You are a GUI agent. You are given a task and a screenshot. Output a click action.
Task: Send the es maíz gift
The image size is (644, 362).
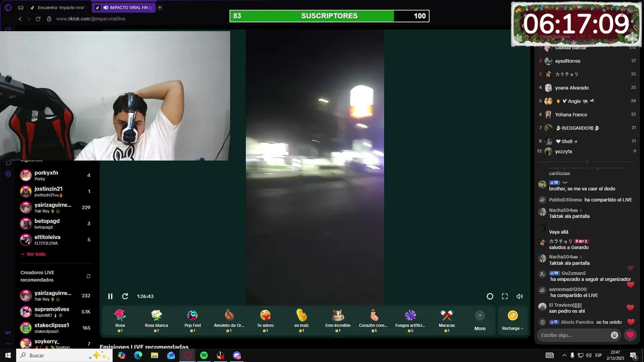click(x=301, y=320)
